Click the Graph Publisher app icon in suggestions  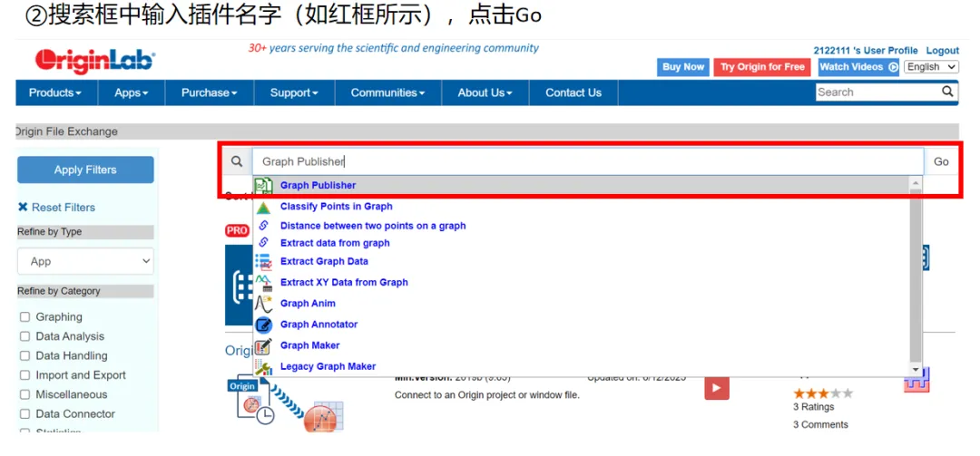[264, 186]
